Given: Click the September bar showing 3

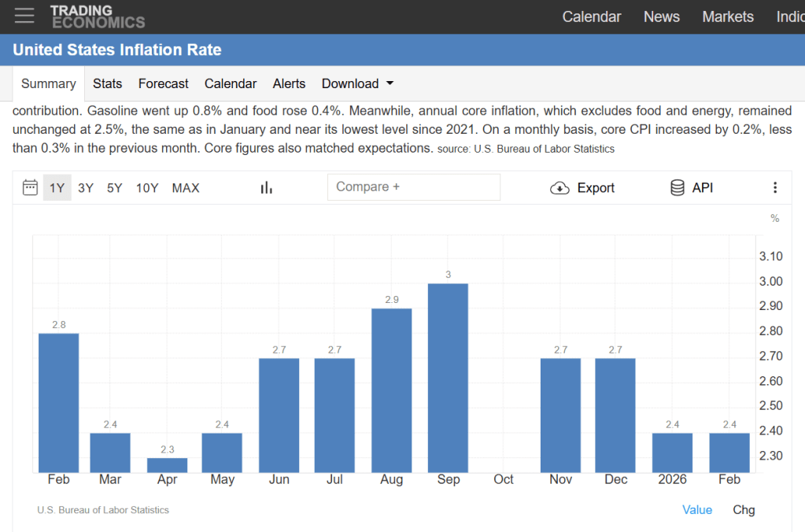Looking at the screenshot, I should coord(448,378).
